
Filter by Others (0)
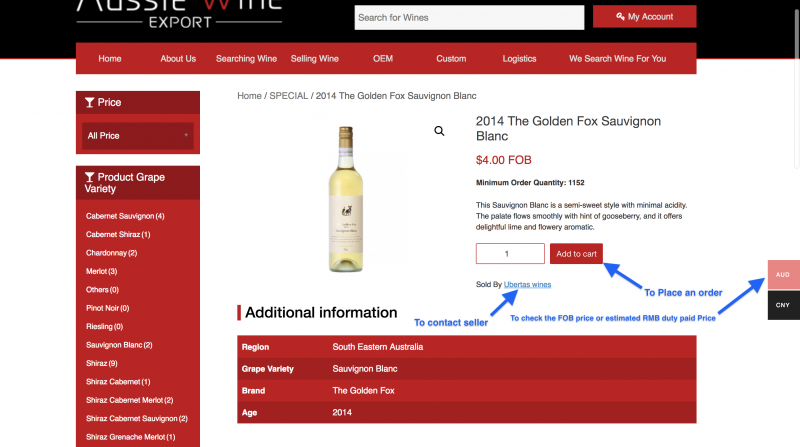[x=102, y=290]
